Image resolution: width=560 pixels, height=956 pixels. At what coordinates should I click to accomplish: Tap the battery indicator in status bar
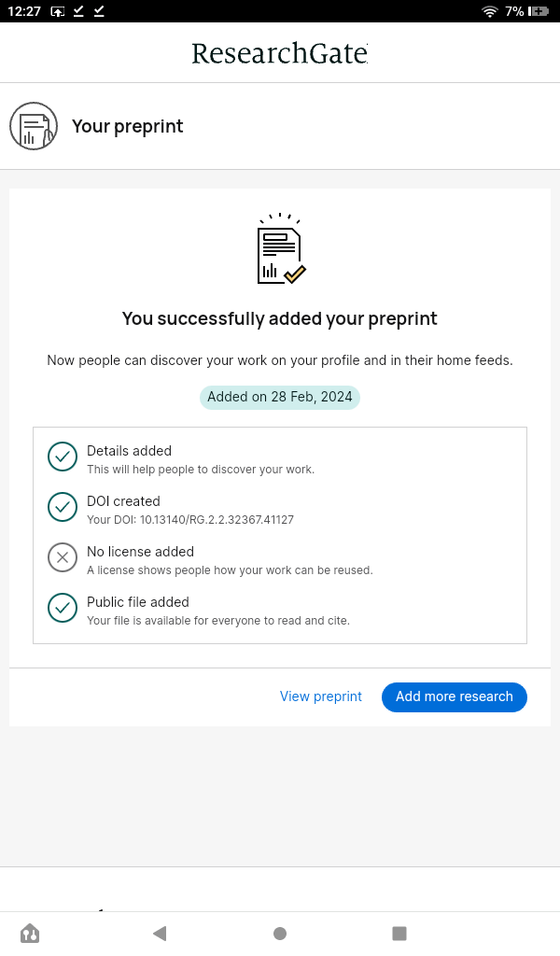coord(539,11)
